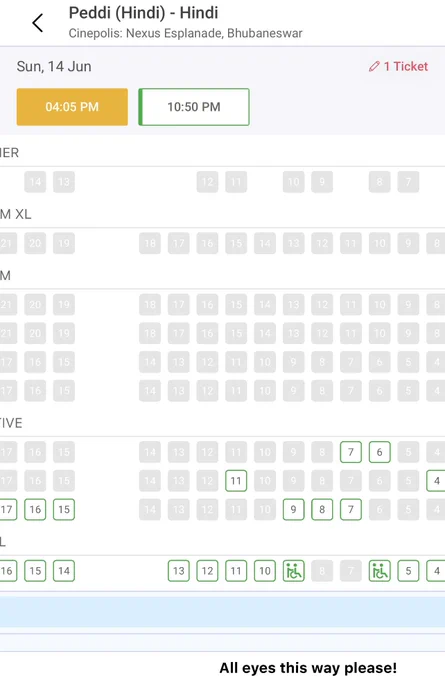The width and height of the screenshot is (445, 680).
Task: Pick available seat 11 in middle row
Action: [x=236, y=481]
